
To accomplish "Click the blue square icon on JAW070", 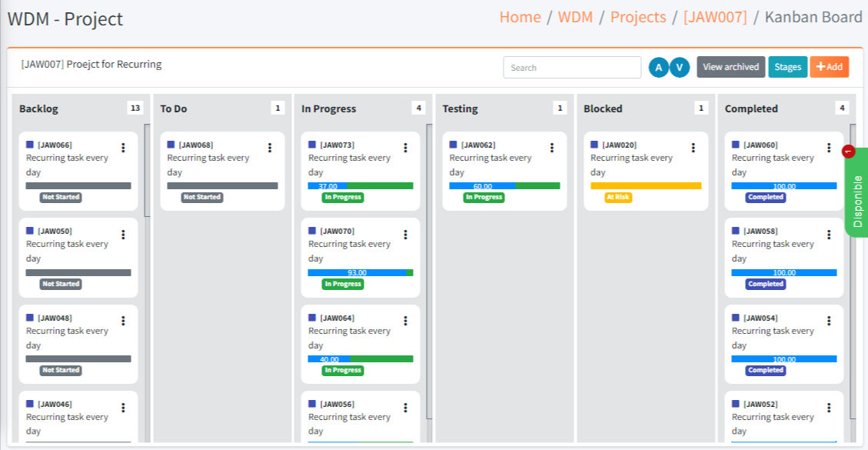I will tap(312, 231).
